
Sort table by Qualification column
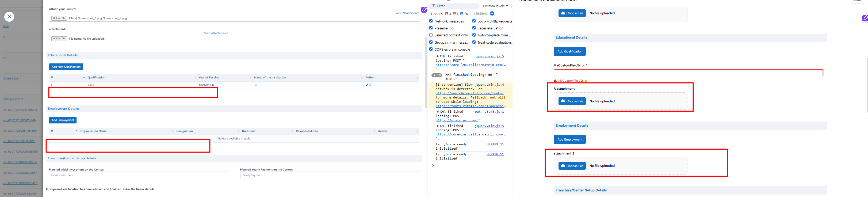141,78
